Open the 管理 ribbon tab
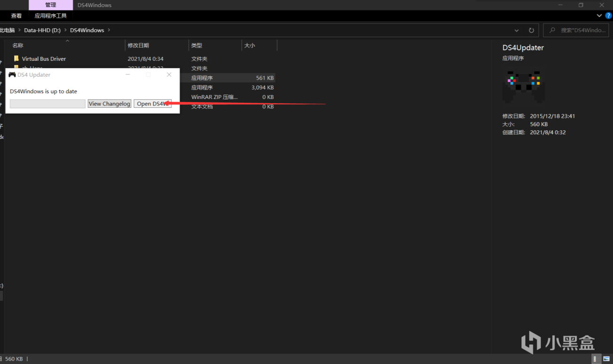Viewport: 613px width, 364px height. 51,5
